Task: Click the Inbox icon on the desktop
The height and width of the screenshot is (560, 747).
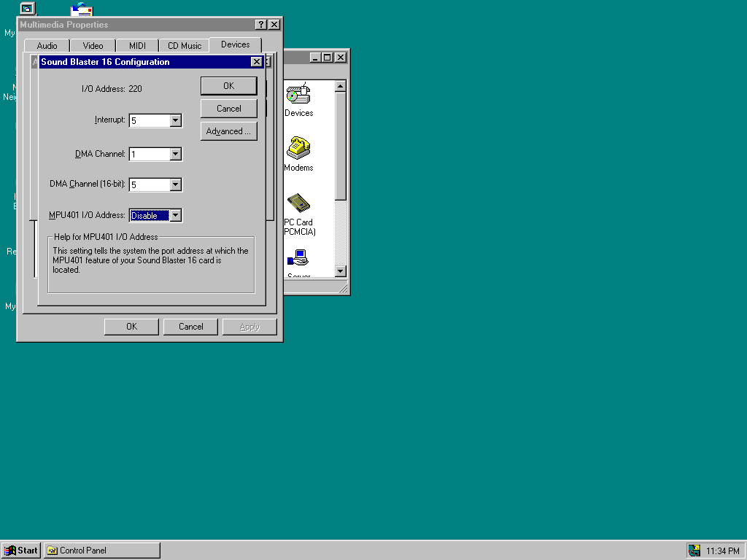Action: [81, 9]
